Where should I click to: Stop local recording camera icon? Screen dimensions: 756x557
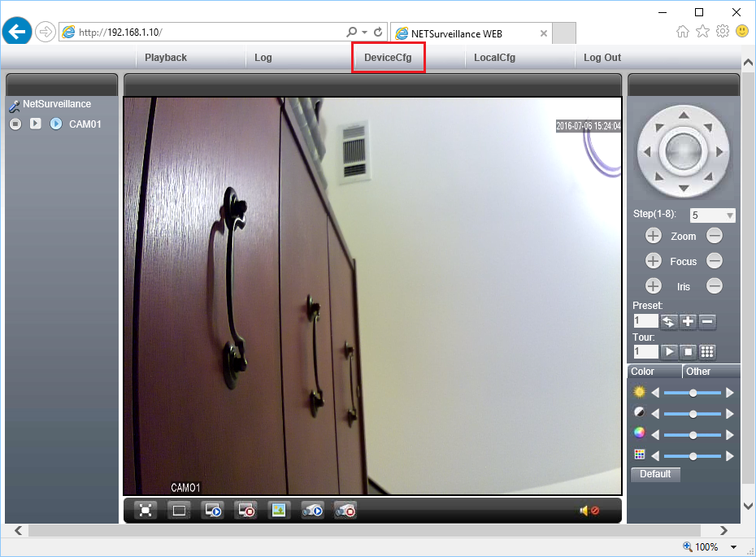[345, 510]
